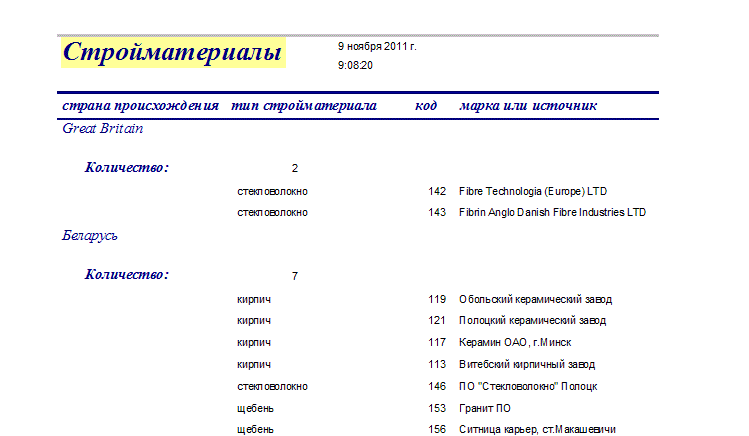Click the Количество label under Беларусь
749x436 pixels.
coord(126,274)
